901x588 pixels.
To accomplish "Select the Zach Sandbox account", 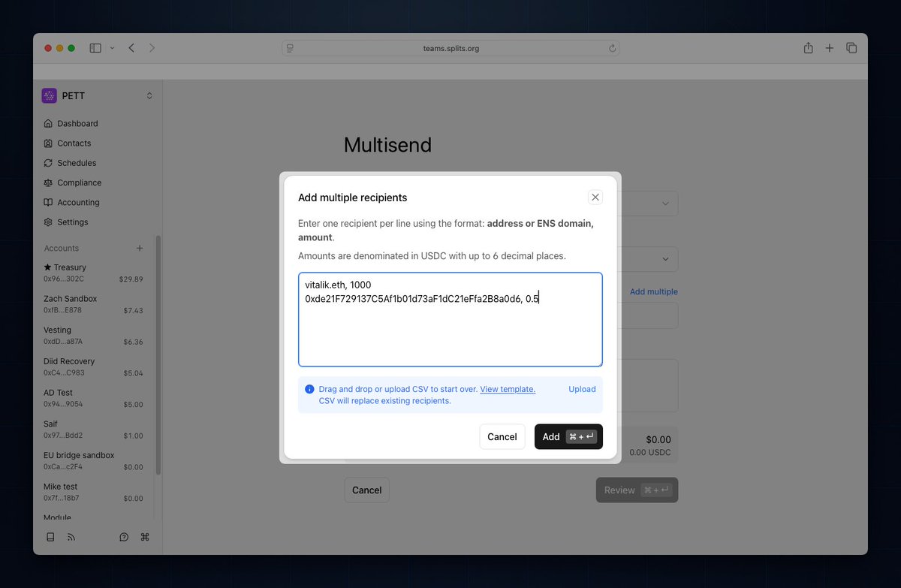I will tap(93, 304).
